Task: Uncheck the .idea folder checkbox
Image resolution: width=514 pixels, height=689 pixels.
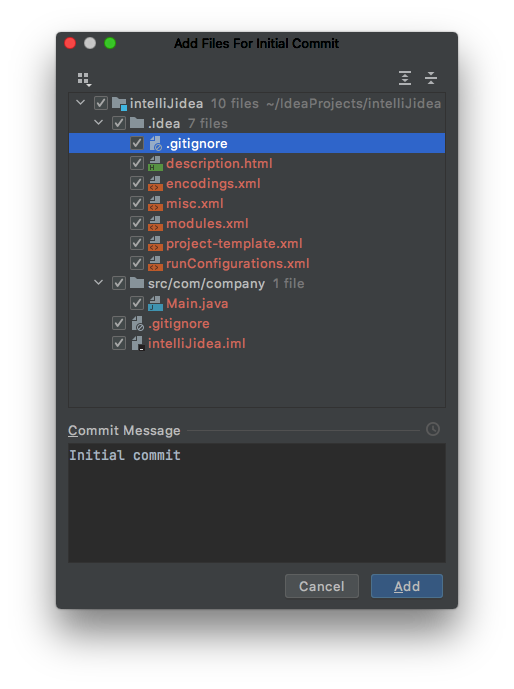Action: [x=119, y=123]
